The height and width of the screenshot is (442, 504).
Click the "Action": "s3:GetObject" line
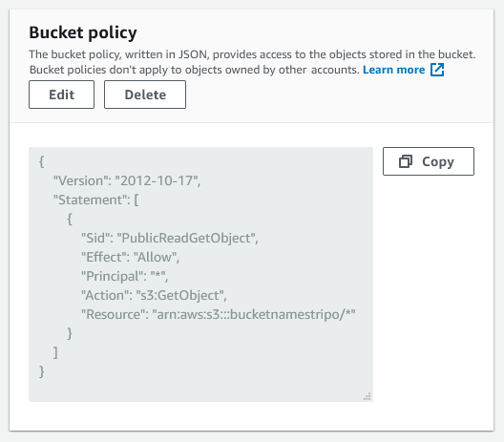154,295
